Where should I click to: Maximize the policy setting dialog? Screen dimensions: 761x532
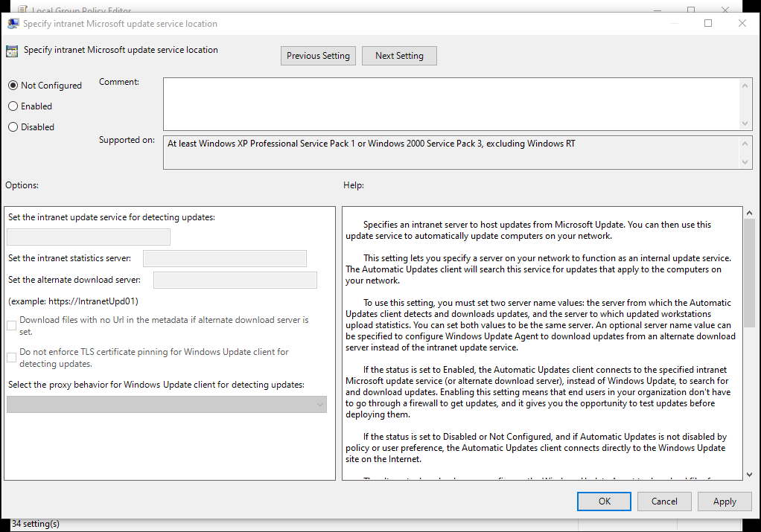click(x=708, y=23)
